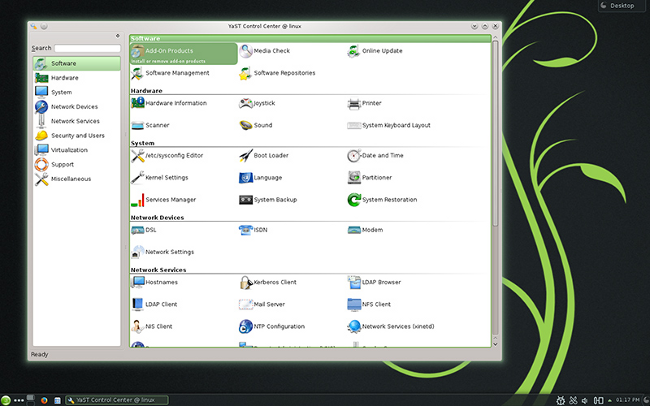
Task: Open LDAP Client
Action: tap(154, 304)
